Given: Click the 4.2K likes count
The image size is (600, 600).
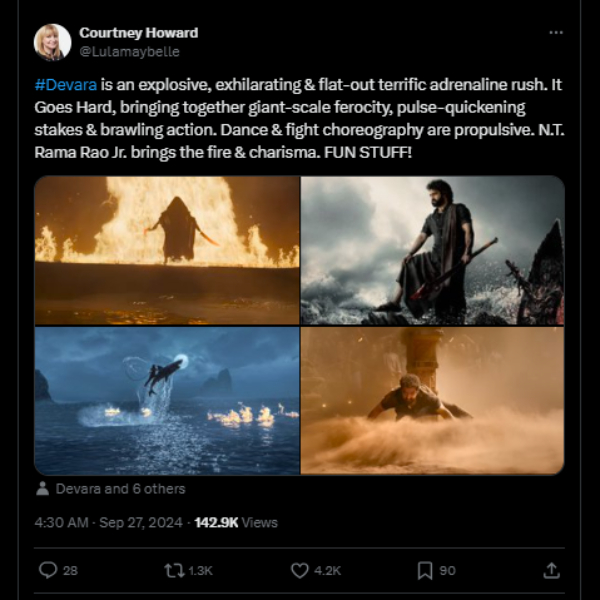Looking at the screenshot, I should [x=329, y=570].
